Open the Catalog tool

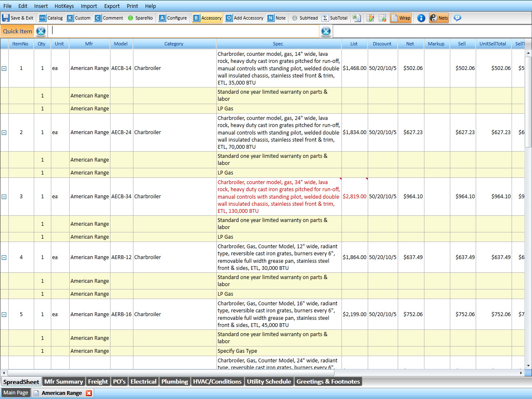51,18
